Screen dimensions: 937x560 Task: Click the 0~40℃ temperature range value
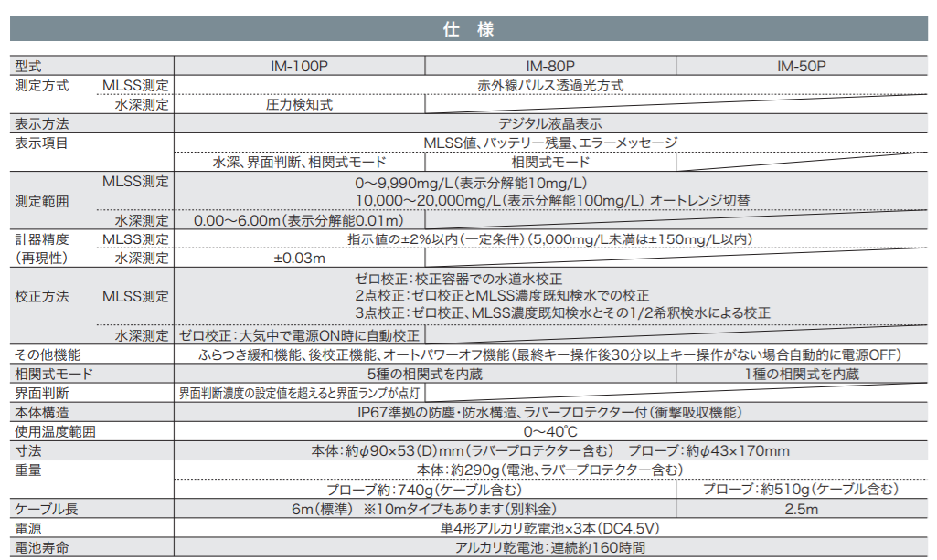[549, 431]
